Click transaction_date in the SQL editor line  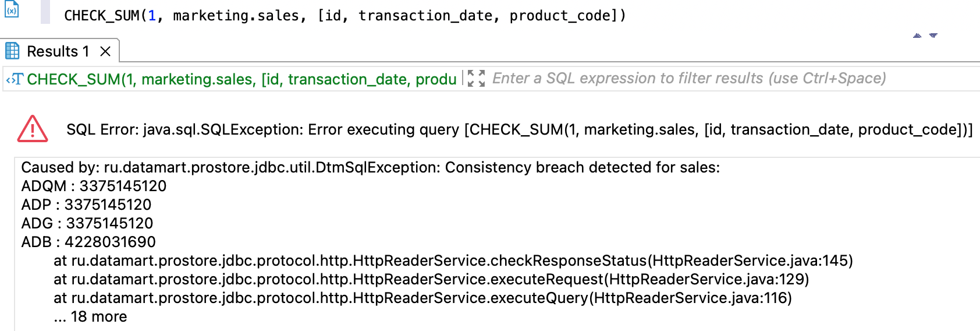pyautogui.click(x=425, y=16)
